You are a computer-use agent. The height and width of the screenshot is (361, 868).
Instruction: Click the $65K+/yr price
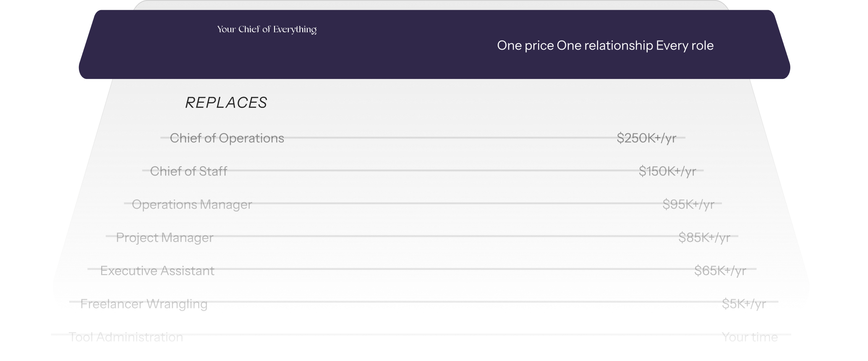pyautogui.click(x=720, y=271)
